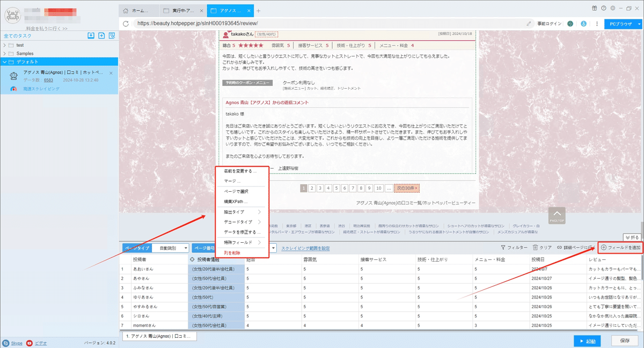
Task: Click the フィールドを追加 button
Action: [620, 248]
